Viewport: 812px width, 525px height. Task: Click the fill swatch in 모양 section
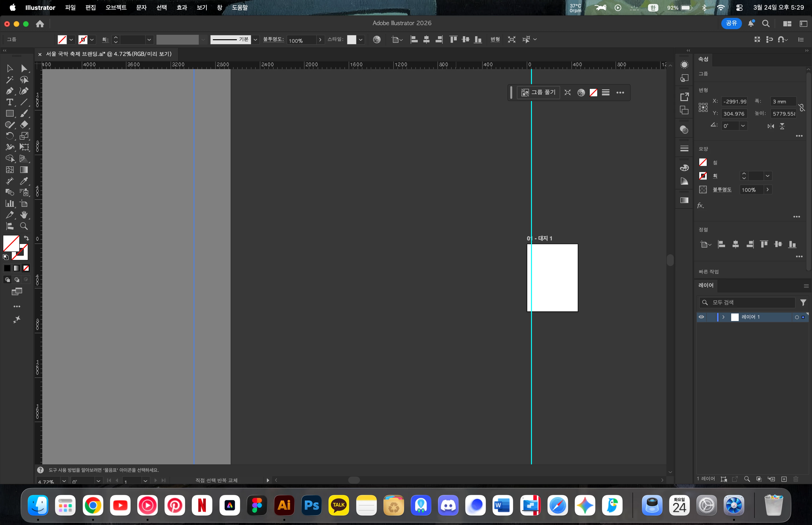(x=703, y=163)
